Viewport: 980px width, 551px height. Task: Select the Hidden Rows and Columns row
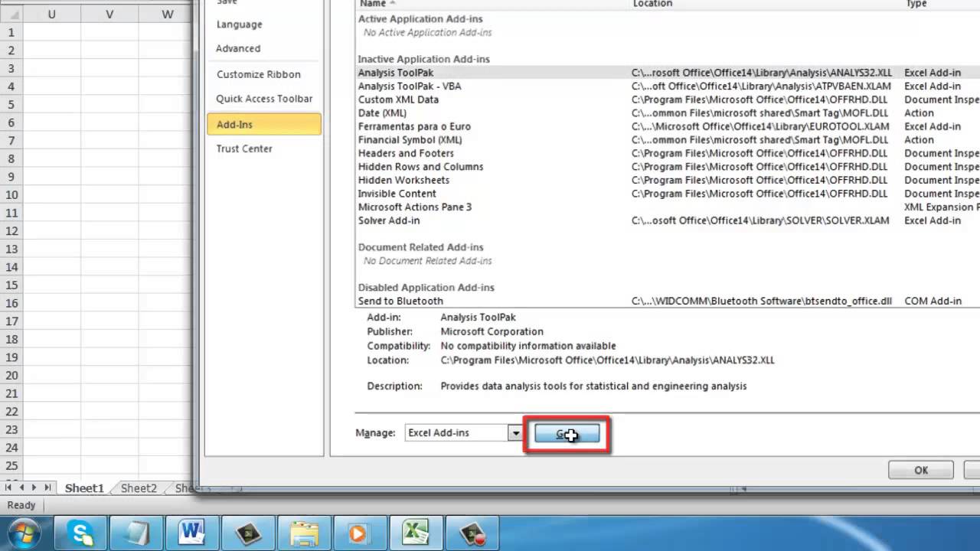tap(668, 167)
